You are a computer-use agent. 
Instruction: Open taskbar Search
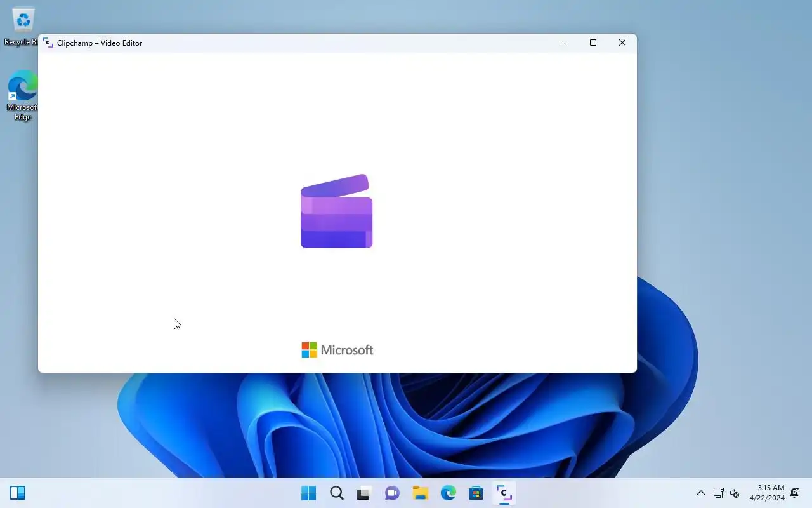coord(337,493)
